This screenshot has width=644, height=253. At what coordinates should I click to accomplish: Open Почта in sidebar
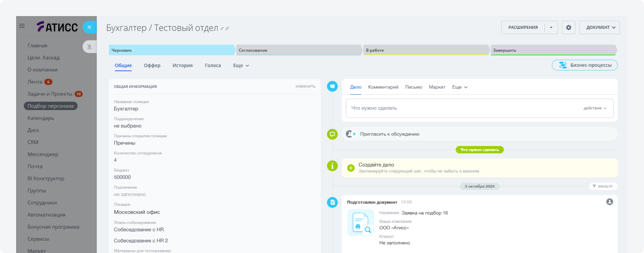[x=35, y=167]
